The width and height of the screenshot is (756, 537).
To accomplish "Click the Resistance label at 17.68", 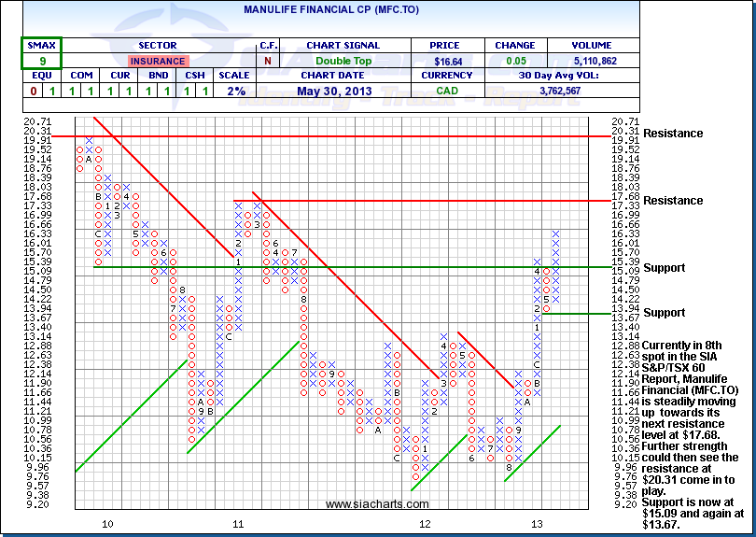I will (674, 201).
